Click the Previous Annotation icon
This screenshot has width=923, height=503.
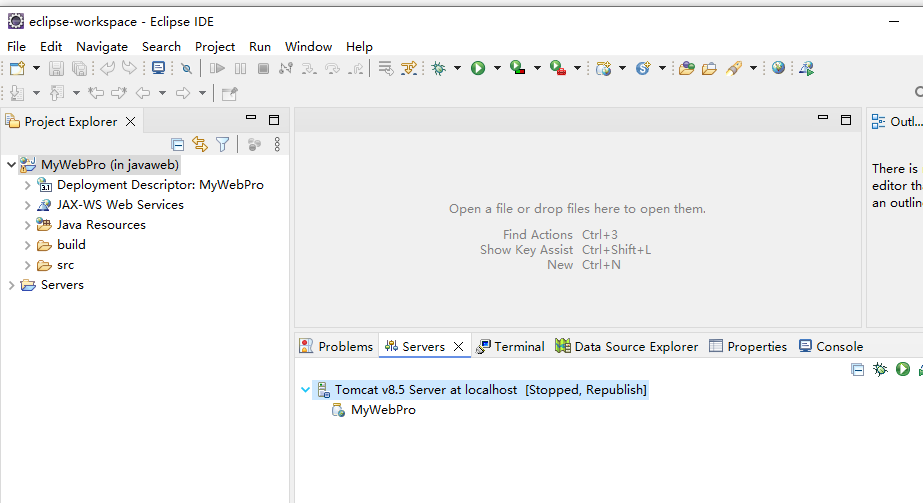coord(57,93)
